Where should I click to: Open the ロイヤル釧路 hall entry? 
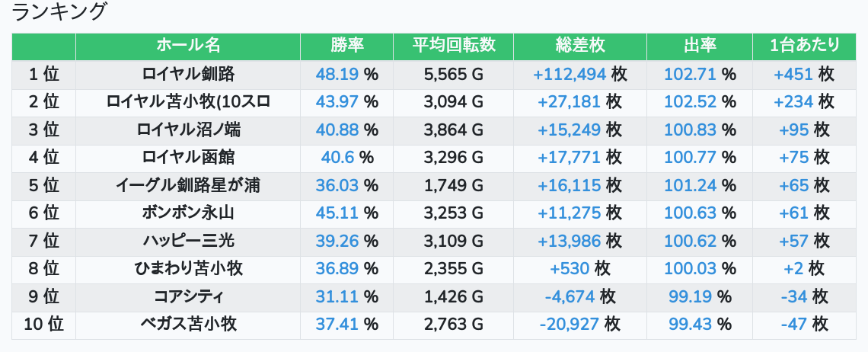click(188, 74)
